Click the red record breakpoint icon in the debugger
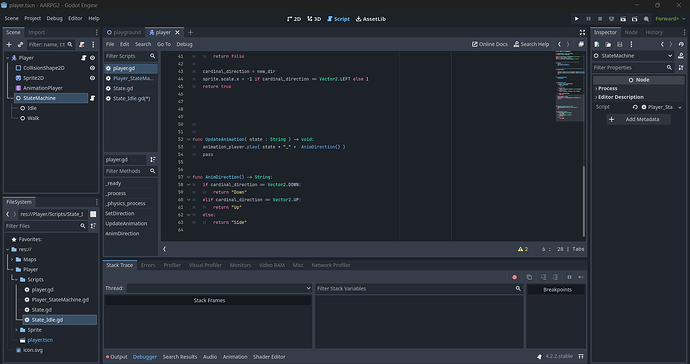This screenshot has width=690, height=364. (x=514, y=277)
